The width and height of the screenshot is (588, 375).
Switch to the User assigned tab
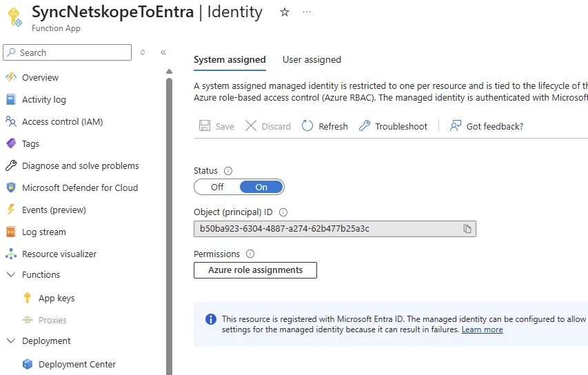[x=312, y=60]
